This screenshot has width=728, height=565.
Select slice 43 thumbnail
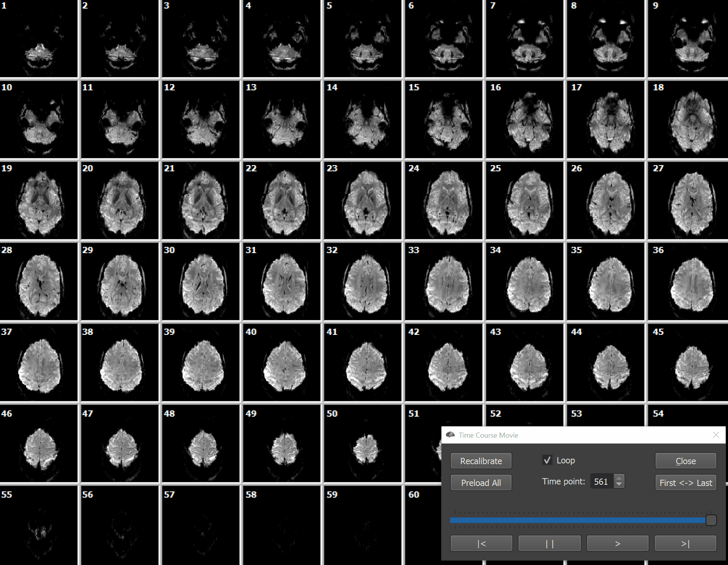[x=524, y=363]
